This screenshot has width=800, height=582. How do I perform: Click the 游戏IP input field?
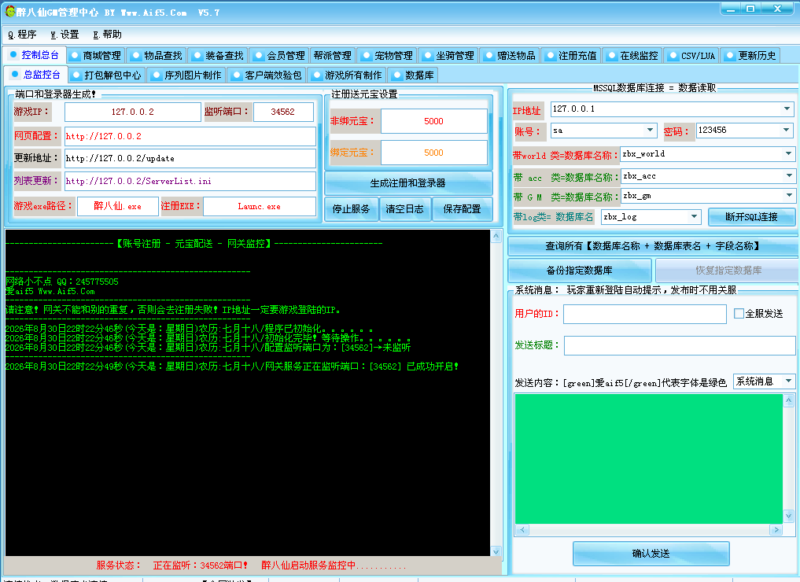pyautogui.click(x=133, y=112)
